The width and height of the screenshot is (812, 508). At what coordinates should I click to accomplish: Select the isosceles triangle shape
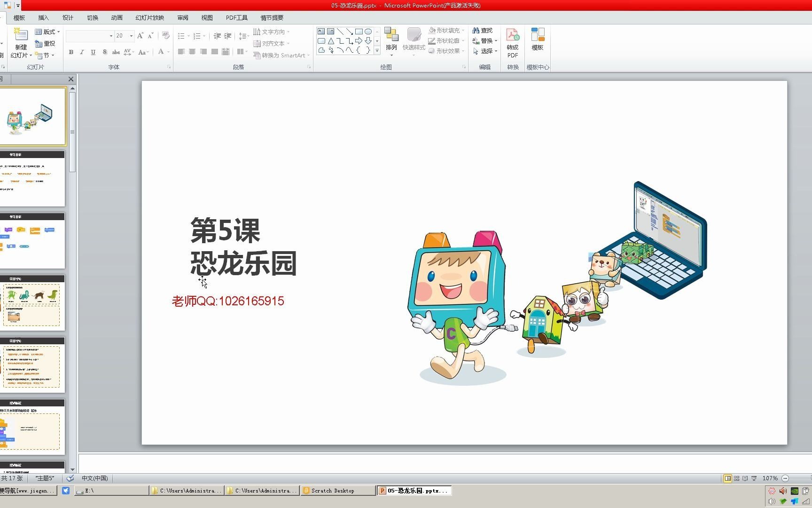click(331, 41)
